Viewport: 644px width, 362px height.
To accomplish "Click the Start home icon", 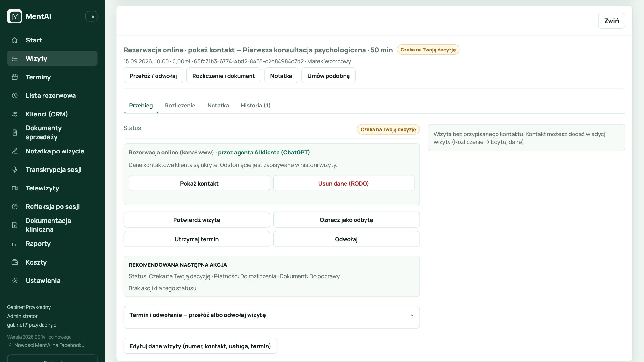I will point(15,40).
